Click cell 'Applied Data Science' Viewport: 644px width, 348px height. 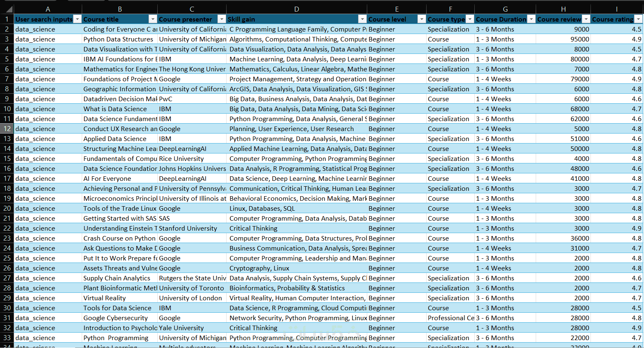pyautogui.click(x=120, y=139)
